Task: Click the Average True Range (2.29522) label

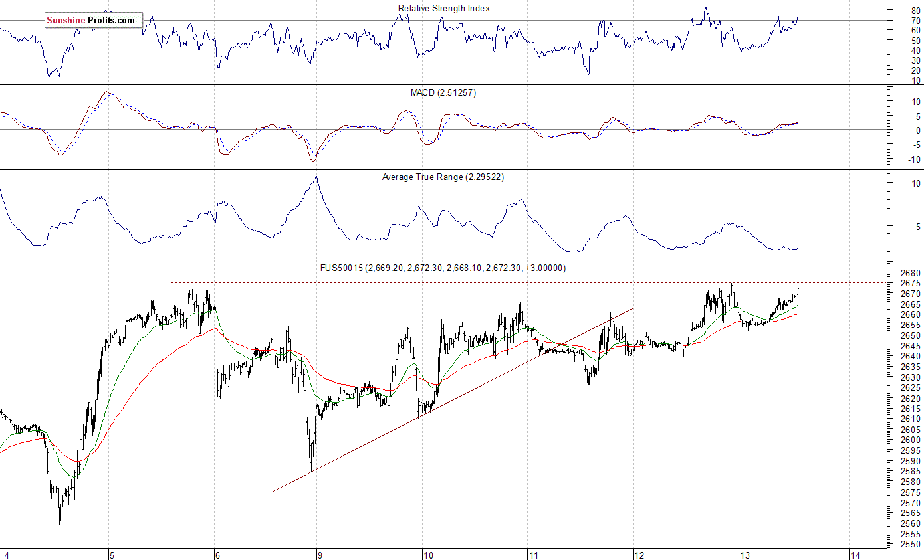Action: (442, 177)
